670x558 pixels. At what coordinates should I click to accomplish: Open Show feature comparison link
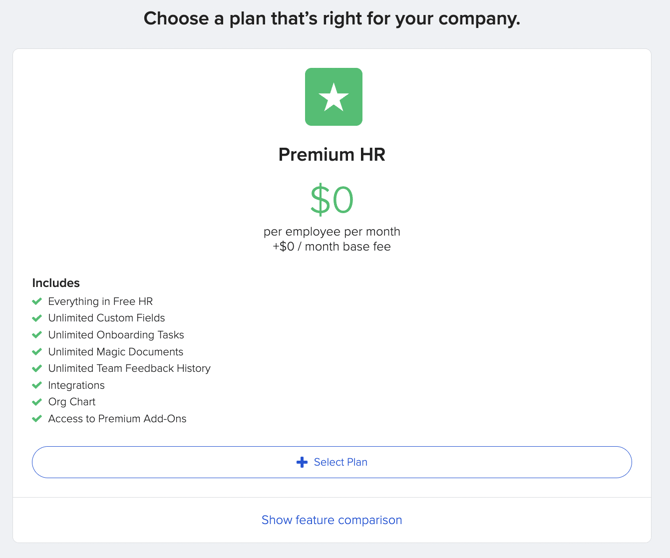(332, 520)
